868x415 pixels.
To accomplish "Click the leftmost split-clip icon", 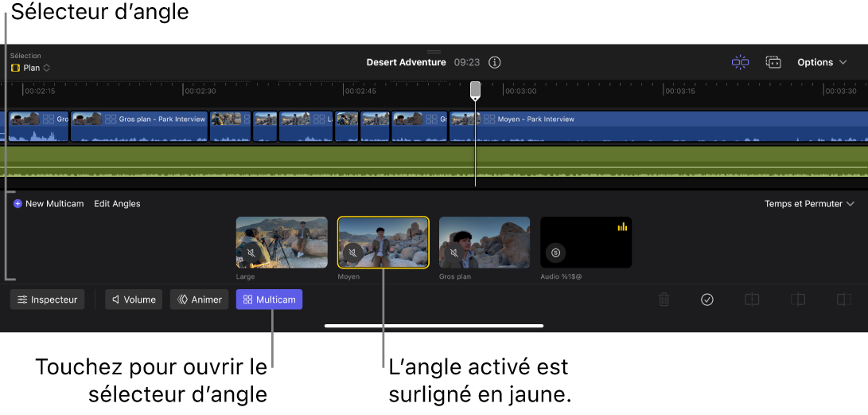I will coord(752,300).
